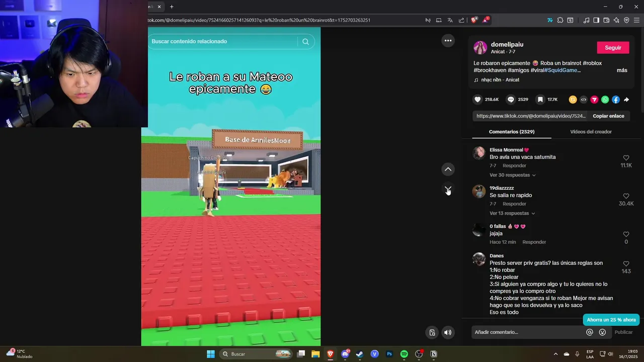The image size is (644, 362).
Task: Click share page icon in address bar
Action: [461, 20]
